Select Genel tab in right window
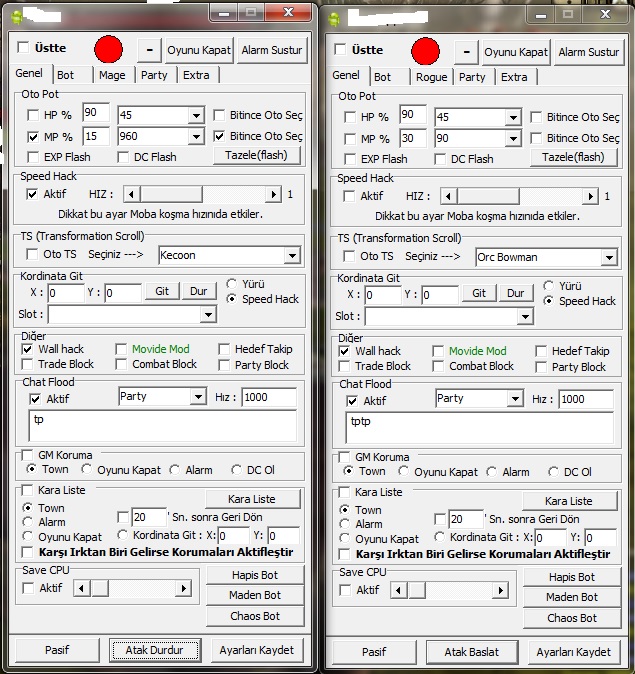The width and height of the screenshot is (635, 674). [x=347, y=76]
